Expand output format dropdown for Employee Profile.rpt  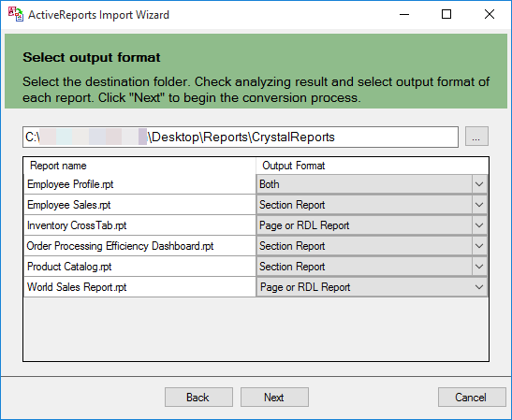pyautogui.click(x=479, y=184)
